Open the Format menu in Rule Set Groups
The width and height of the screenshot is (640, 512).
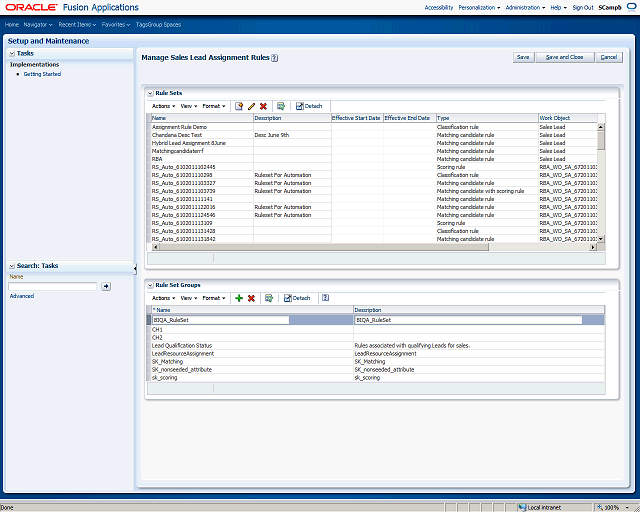213,298
